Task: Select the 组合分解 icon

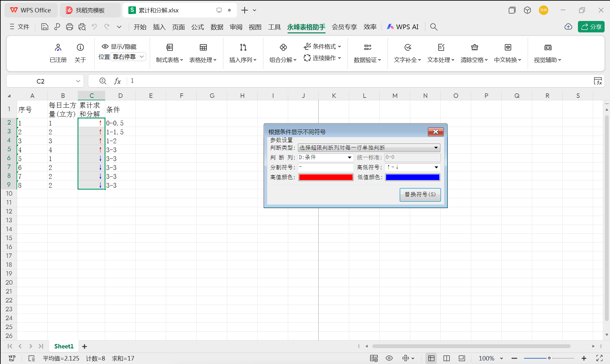Action: coord(283,53)
